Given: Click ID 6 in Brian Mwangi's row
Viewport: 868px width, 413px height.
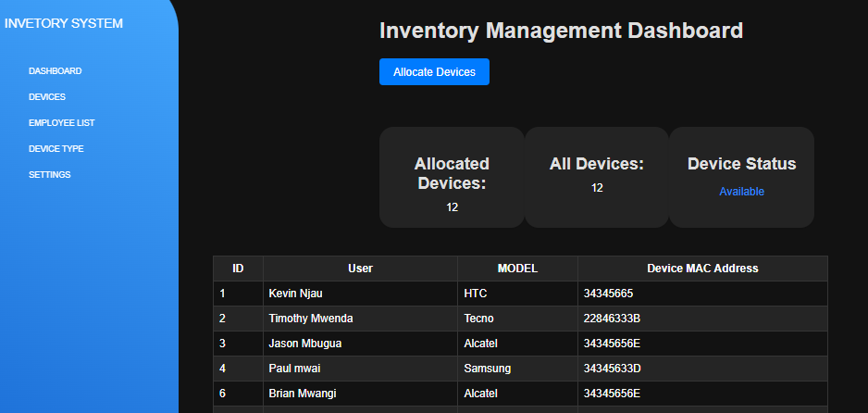Looking at the screenshot, I should point(238,393).
